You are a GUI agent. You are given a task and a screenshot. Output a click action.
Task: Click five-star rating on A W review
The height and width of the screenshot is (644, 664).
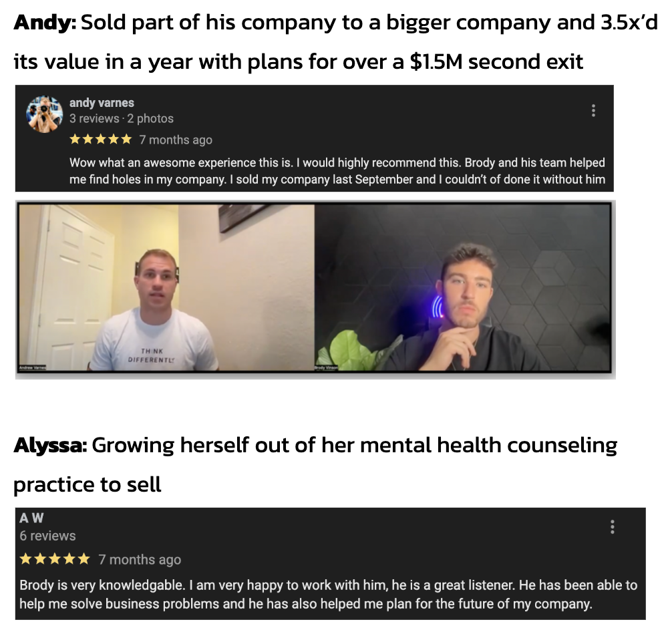[55, 559]
